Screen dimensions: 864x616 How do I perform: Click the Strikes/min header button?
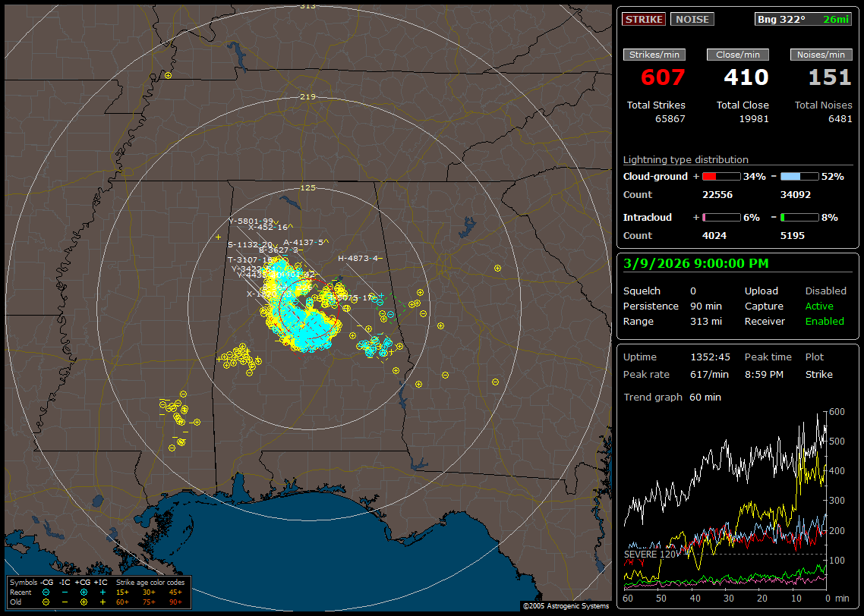coord(654,55)
